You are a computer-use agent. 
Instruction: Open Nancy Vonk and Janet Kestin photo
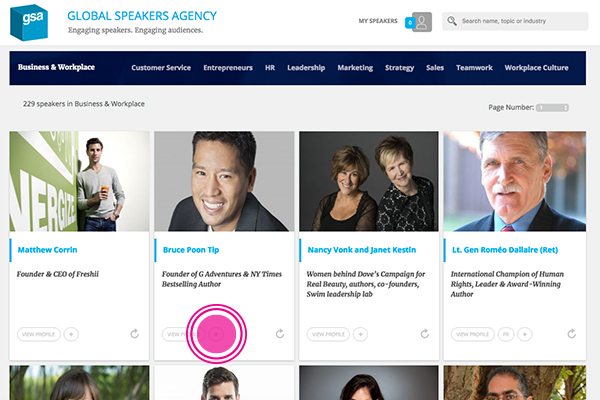click(x=369, y=181)
